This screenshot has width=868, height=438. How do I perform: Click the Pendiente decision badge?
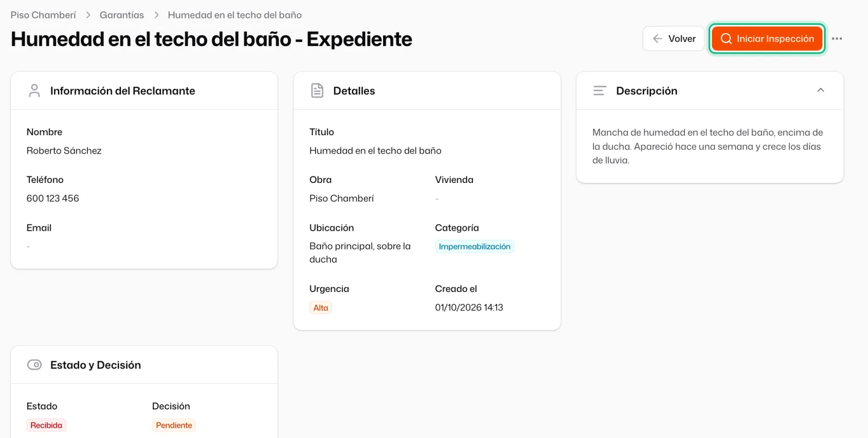(174, 425)
